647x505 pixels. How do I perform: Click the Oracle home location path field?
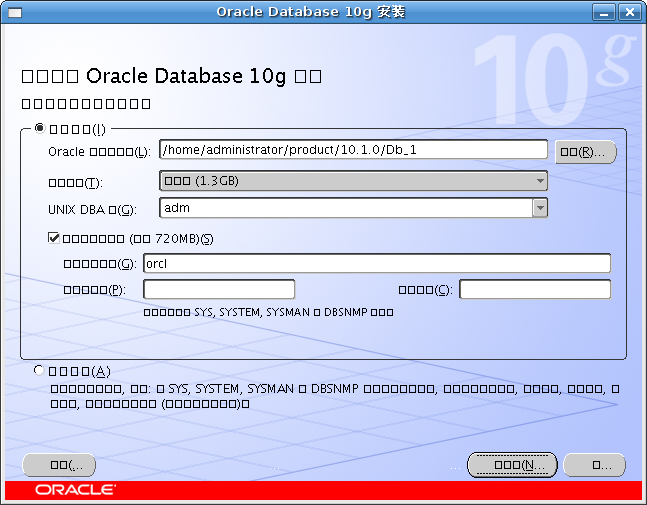354,149
